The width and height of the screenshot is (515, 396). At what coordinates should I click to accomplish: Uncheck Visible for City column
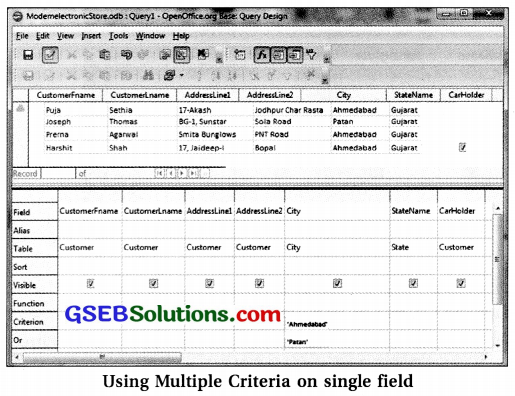pos(337,284)
